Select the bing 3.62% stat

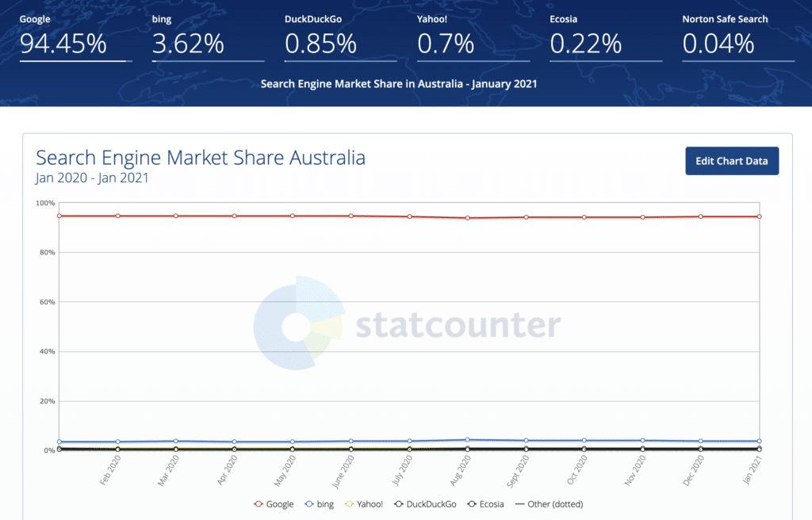pyautogui.click(x=188, y=44)
